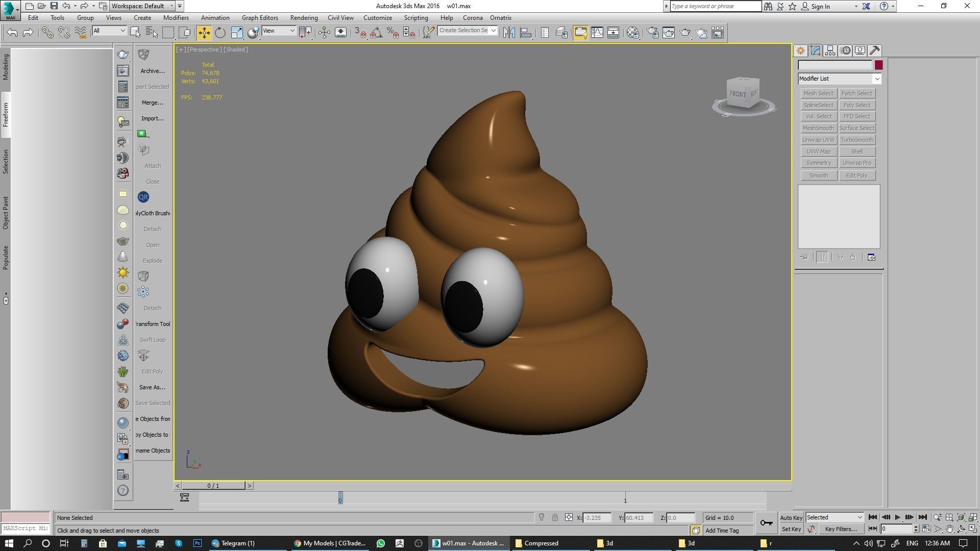980x551 pixels.
Task: Switch to the Modify command panel tab
Action: point(815,51)
